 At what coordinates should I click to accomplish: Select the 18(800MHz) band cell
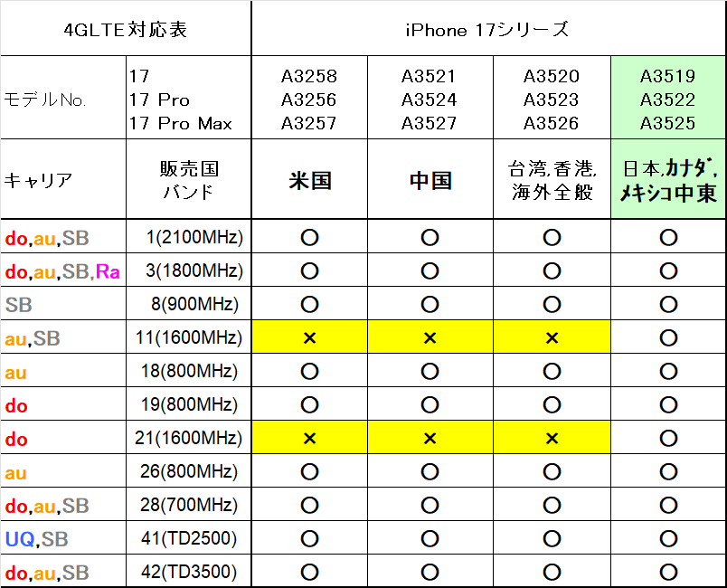pyautogui.click(x=189, y=370)
